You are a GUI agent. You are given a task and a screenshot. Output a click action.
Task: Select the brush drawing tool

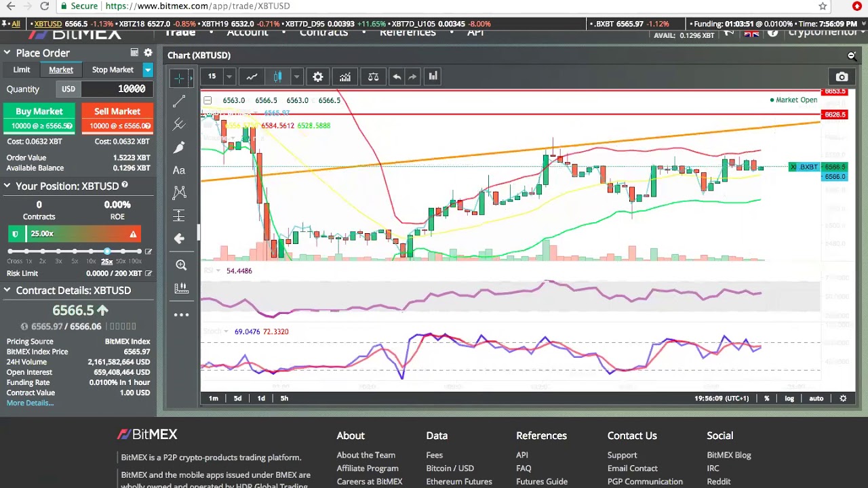coord(179,147)
